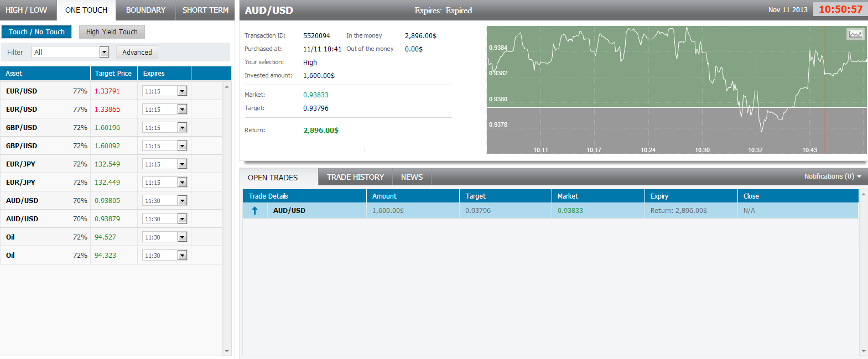Sort by the Target Price column header
Viewport: 868px width, 359px height.
pos(113,74)
